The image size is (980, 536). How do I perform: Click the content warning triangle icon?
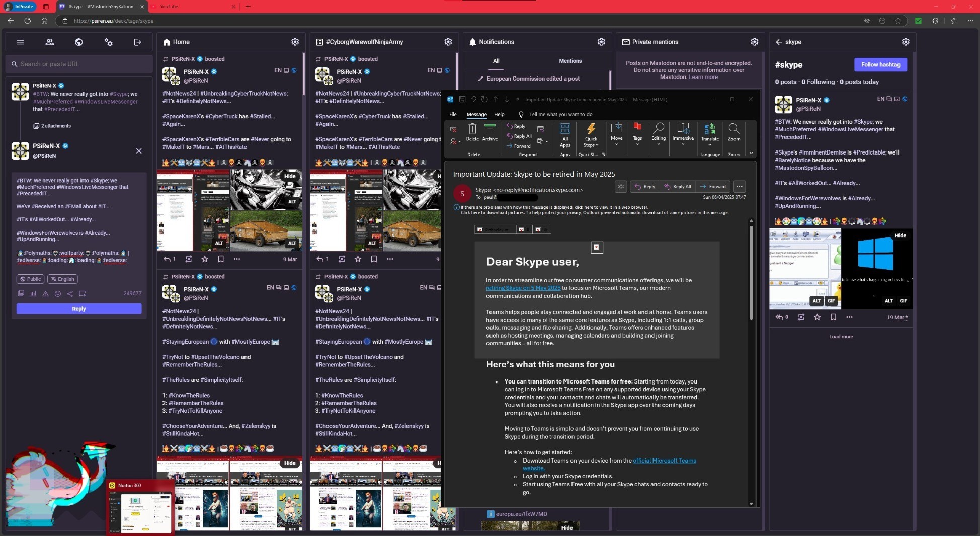(x=45, y=294)
